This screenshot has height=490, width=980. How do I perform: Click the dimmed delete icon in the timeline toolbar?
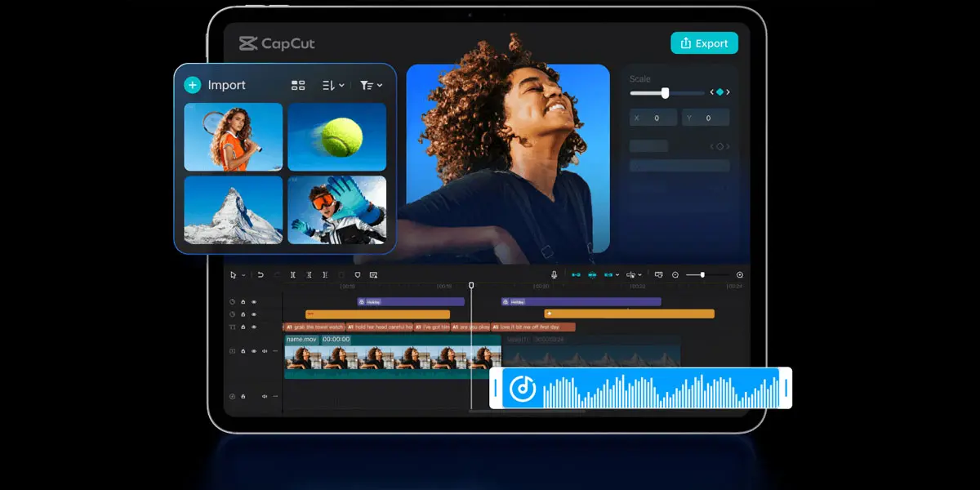coord(341,275)
